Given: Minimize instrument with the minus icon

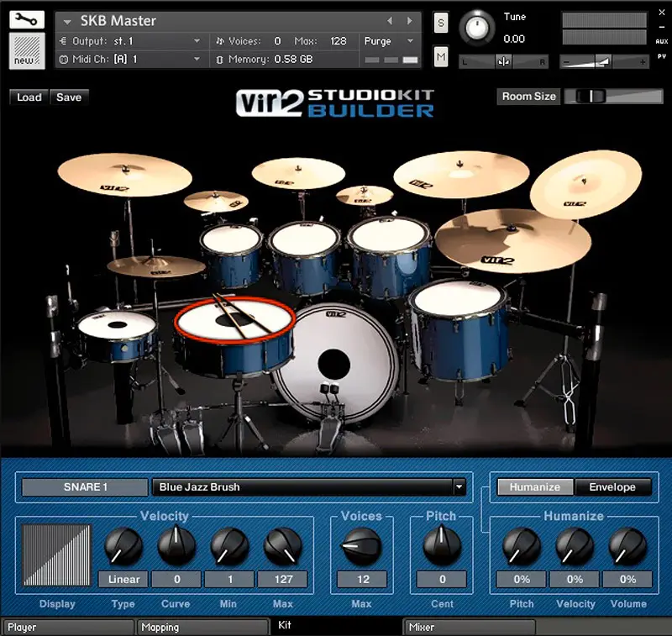Looking at the screenshot, I should 661,27.
